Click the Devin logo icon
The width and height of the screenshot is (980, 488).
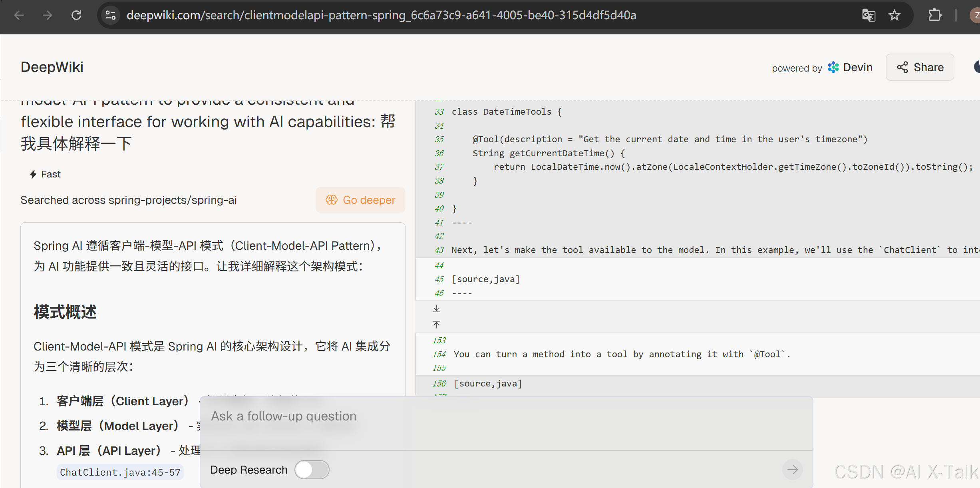click(833, 67)
